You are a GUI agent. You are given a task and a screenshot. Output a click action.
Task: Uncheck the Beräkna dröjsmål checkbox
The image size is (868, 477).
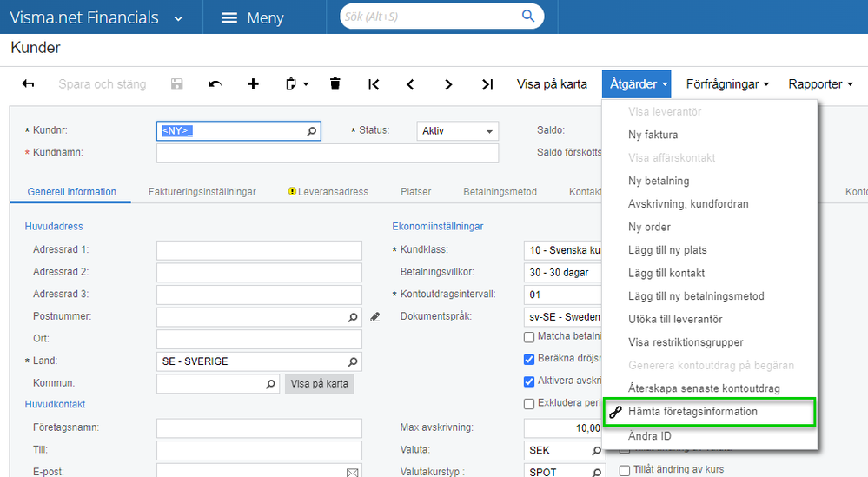pyautogui.click(x=529, y=359)
